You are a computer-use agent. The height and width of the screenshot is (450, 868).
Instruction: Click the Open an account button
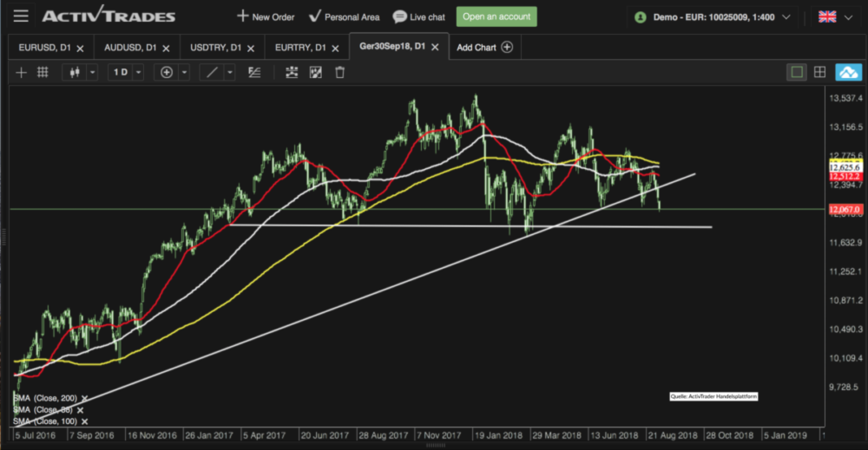tap(496, 16)
